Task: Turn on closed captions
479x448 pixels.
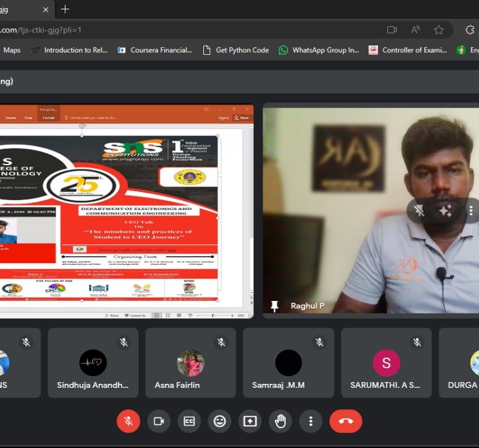Action: [189, 421]
